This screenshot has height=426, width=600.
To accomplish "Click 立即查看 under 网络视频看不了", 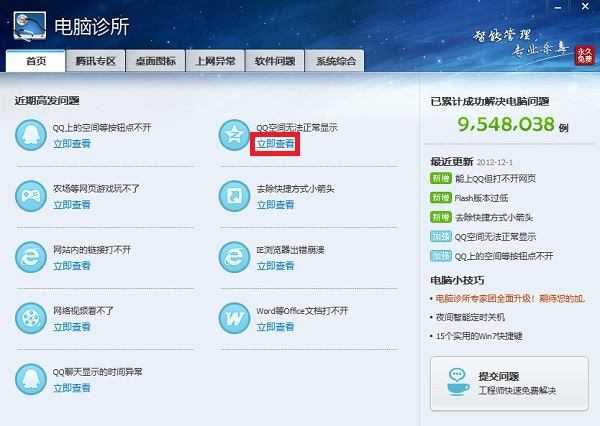I will [x=72, y=327].
